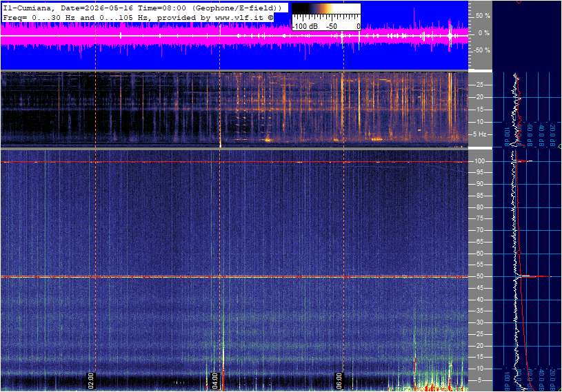Click the '75' tick on the E-field frequency axis
The height and width of the screenshot is (392, 562).
tap(479, 218)
